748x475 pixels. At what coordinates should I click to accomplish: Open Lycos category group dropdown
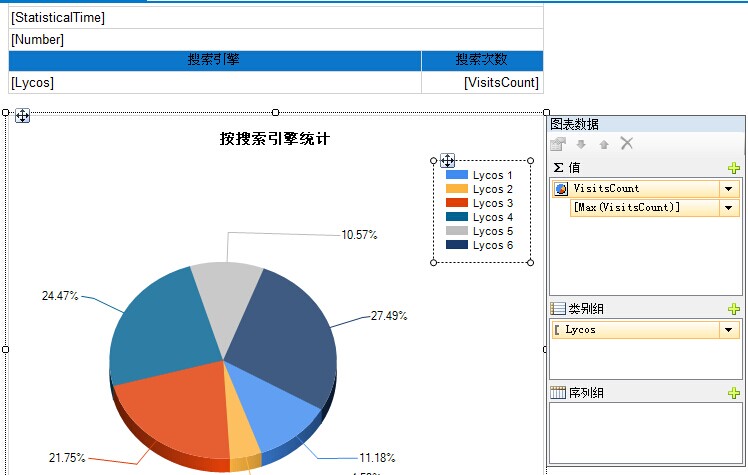(728, 330)
